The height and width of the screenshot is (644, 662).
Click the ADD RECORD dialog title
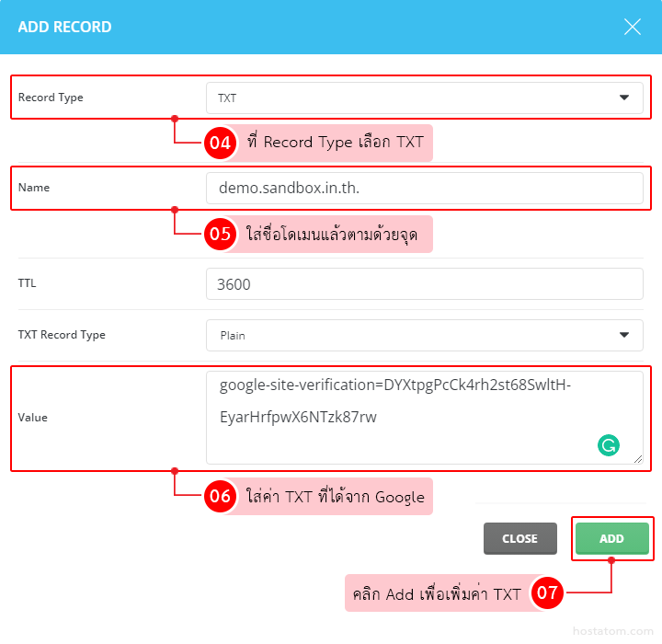pyautogui.click(x=64, y=27)
